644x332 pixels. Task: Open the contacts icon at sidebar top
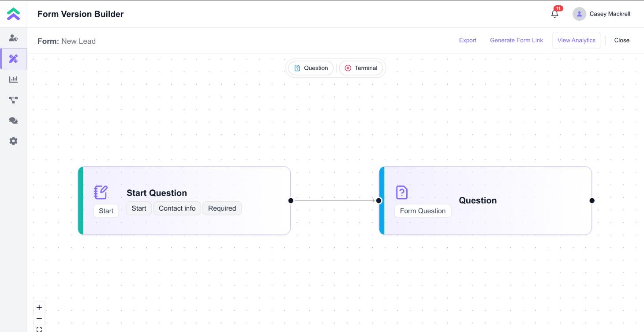(13, 38)
